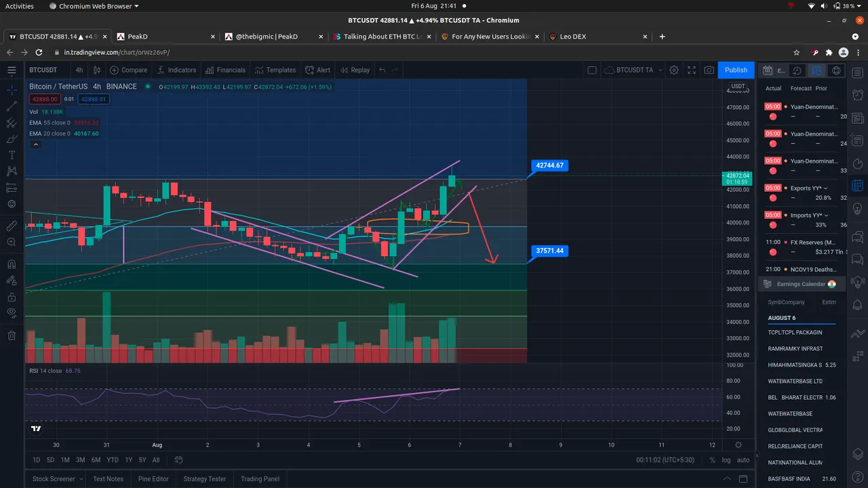Open the Pine Editor tab

[x=153, y=479]
